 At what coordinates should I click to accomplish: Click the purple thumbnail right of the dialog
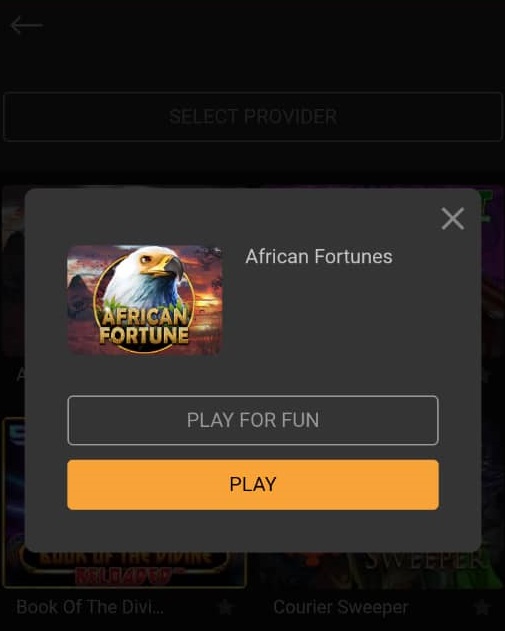point(493,274)
